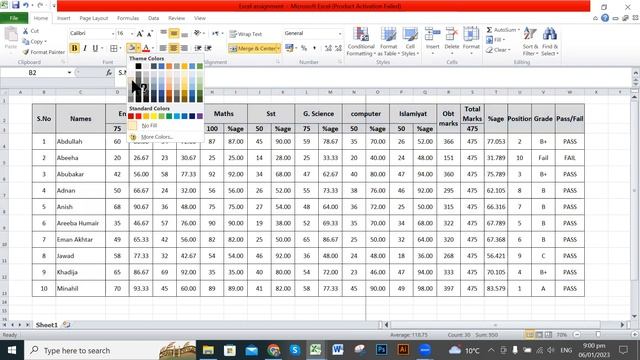Pick the yellow swatch under Standard Colors
640x360 pixels.
click(154, 116)
